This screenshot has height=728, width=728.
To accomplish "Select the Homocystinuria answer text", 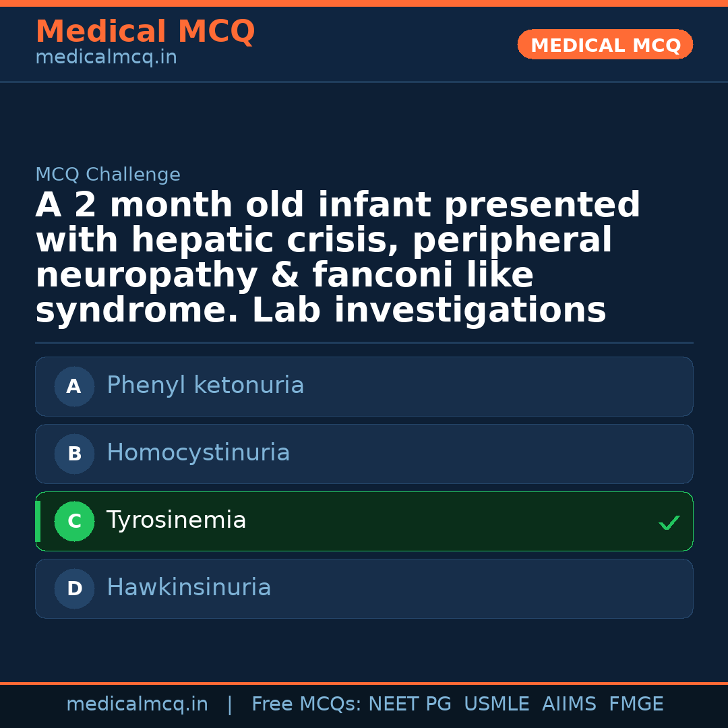I will click(x=198, y=453).
